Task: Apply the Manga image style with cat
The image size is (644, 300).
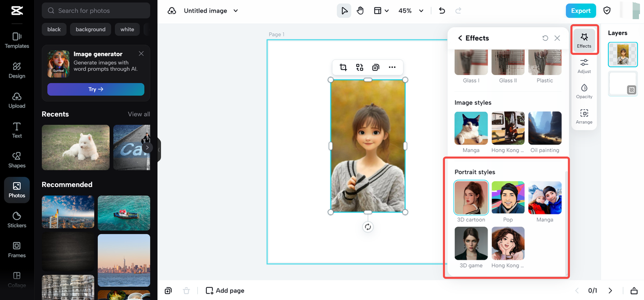Action: (x=471, y=128)
